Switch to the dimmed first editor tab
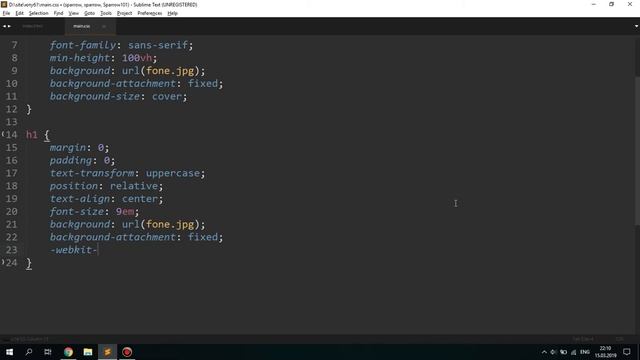The height and width of the screenshot is (360, 640). (x=32, y=26)
